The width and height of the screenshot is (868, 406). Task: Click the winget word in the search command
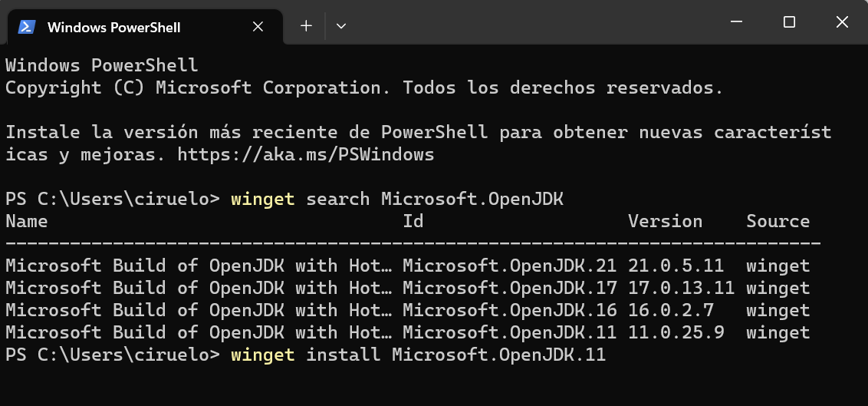[262, 200]
